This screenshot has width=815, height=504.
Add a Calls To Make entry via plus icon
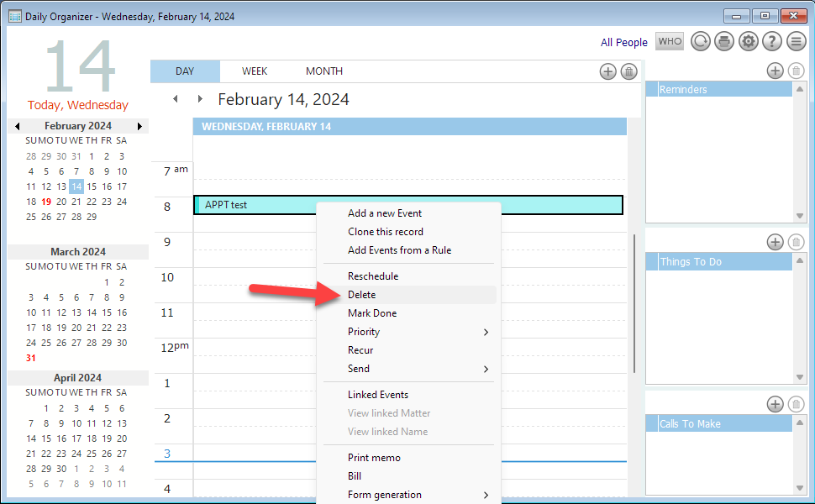[x=775, y=405]
